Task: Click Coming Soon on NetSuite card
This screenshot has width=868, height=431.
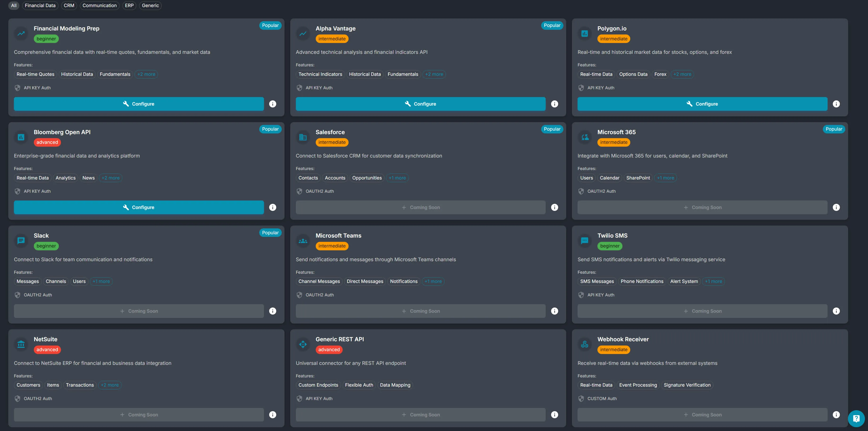Action: [139, 415]
